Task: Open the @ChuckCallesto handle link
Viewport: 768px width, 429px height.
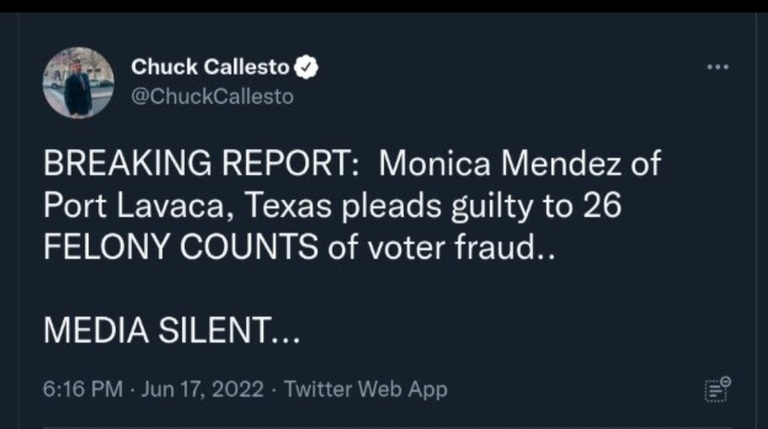Action: point(212,96)
